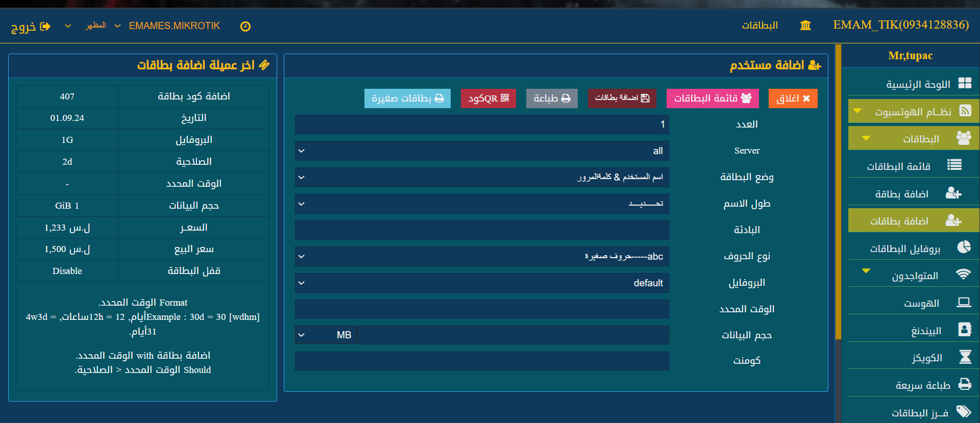
Task: Click the quantity input field
Action: click(481, 125)
